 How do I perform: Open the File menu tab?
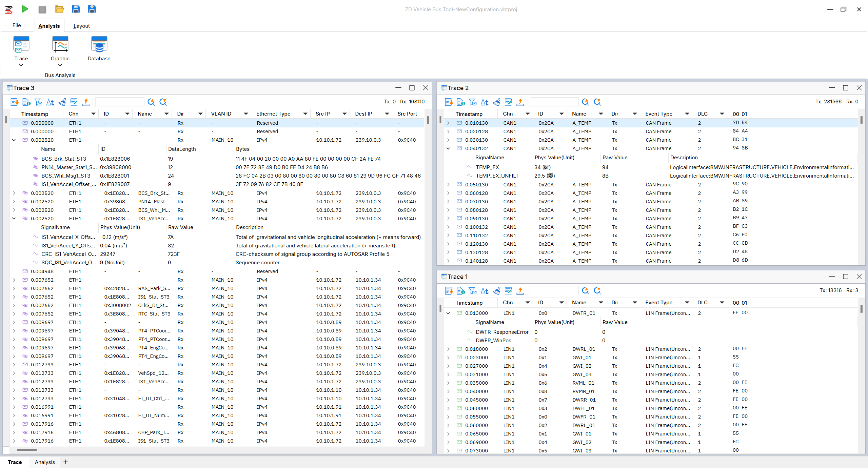17,25
